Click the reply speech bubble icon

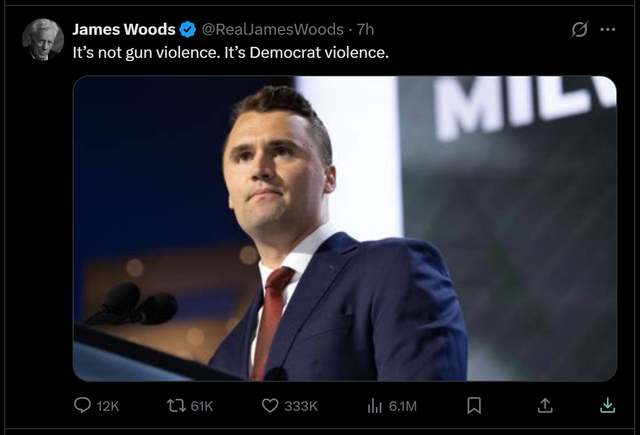(82, 405)
